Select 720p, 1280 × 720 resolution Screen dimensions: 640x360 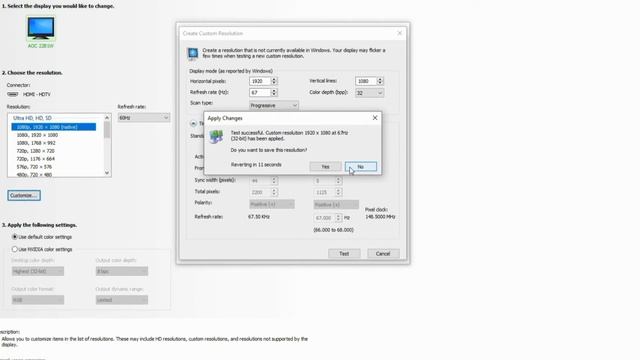tap(36, 151)
